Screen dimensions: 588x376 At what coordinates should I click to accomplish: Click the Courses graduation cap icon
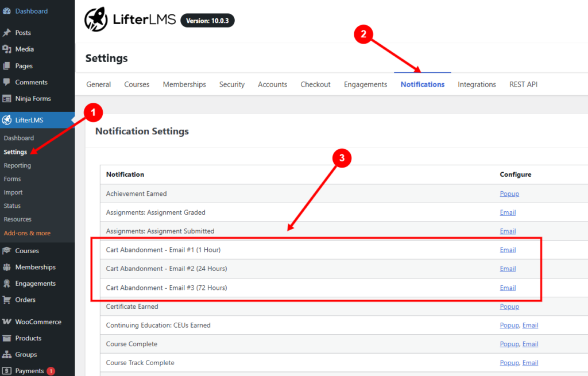point(6,250)
